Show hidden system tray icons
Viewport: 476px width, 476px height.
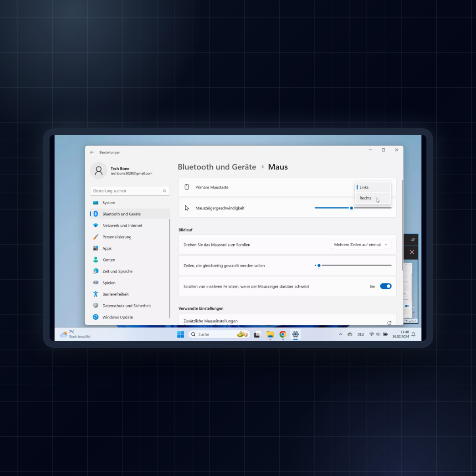(341, 334)
